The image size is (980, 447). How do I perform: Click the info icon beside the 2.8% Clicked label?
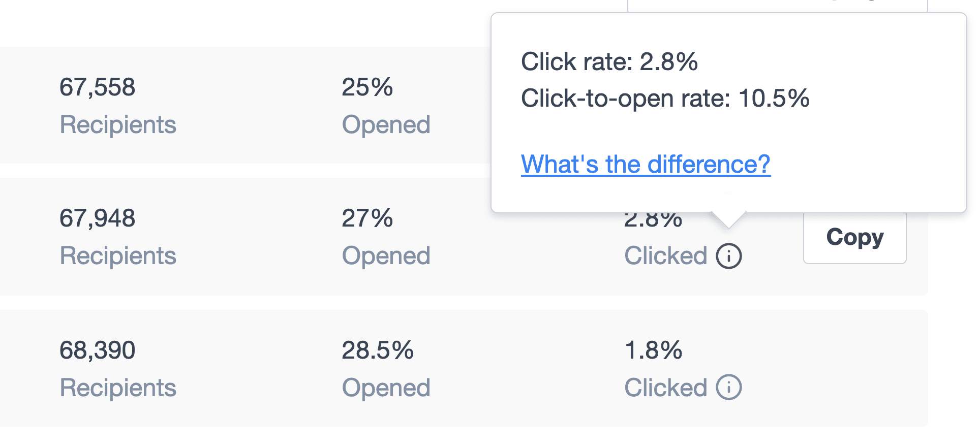728,256
